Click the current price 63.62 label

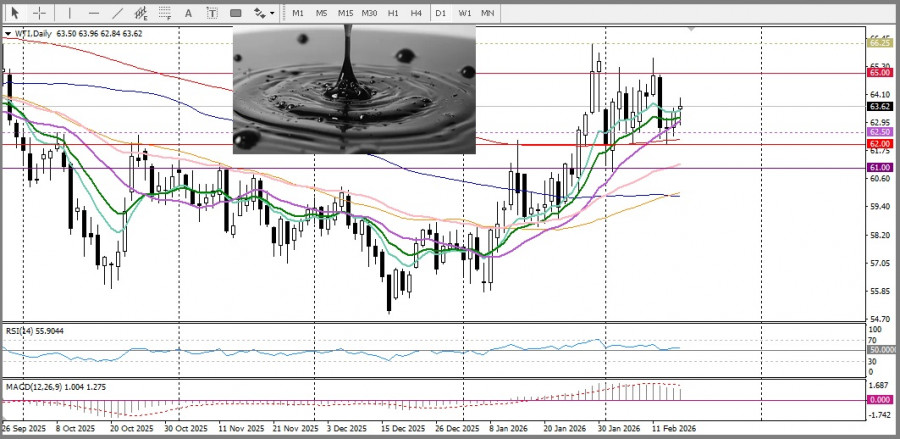click(880, 107)
